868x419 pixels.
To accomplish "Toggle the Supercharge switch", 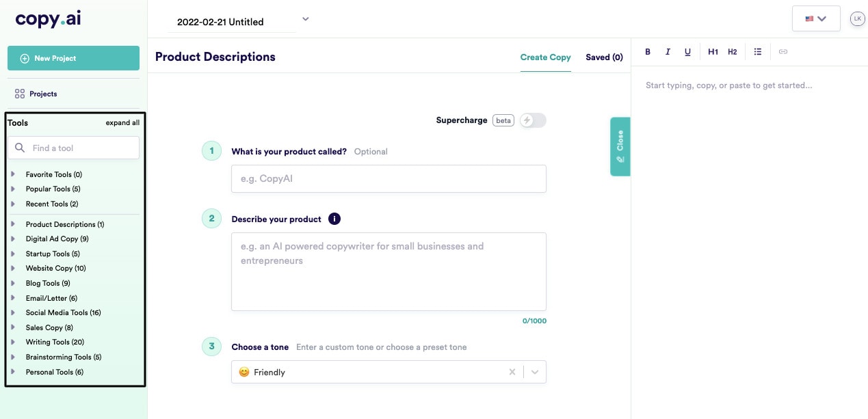I will (533, 120).
